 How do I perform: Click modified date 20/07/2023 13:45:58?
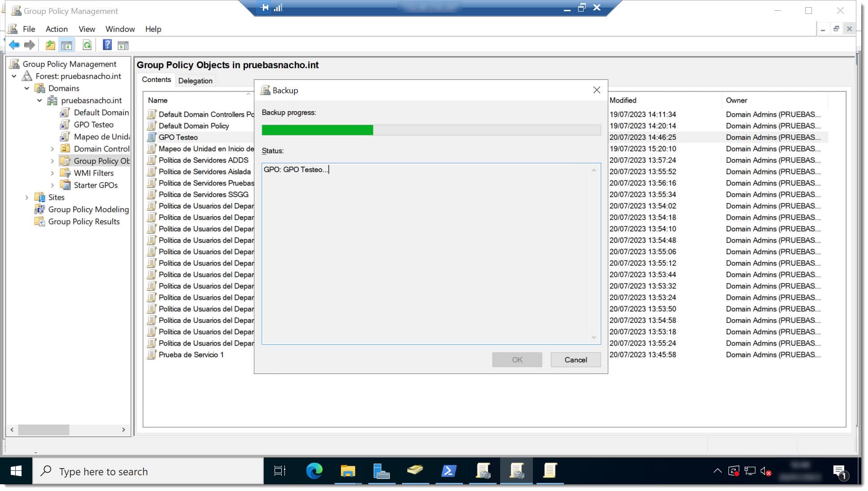pos(642,355)
